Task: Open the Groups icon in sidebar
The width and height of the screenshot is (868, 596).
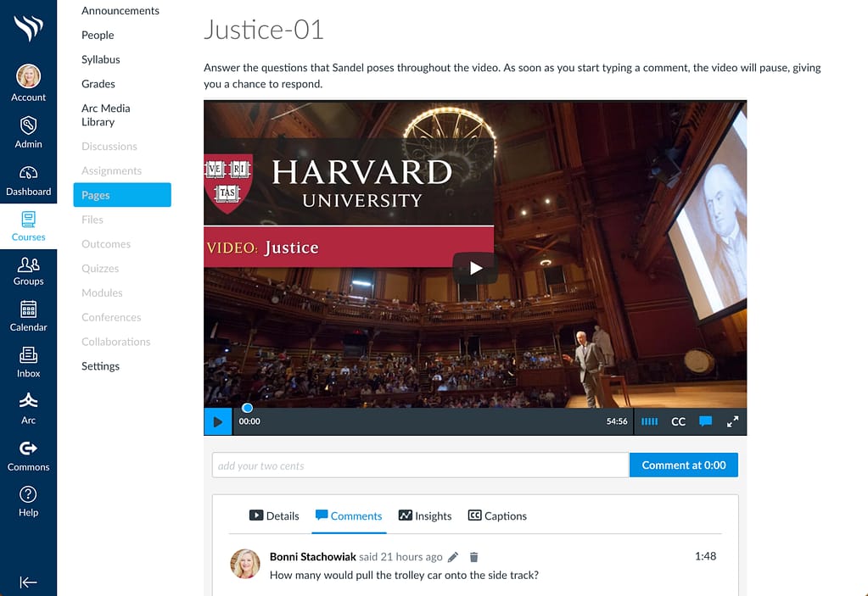Action: [x=28, y=270]
